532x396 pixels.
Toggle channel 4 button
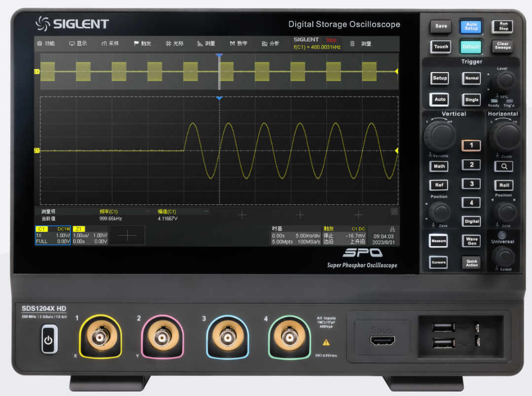[471, 203]
